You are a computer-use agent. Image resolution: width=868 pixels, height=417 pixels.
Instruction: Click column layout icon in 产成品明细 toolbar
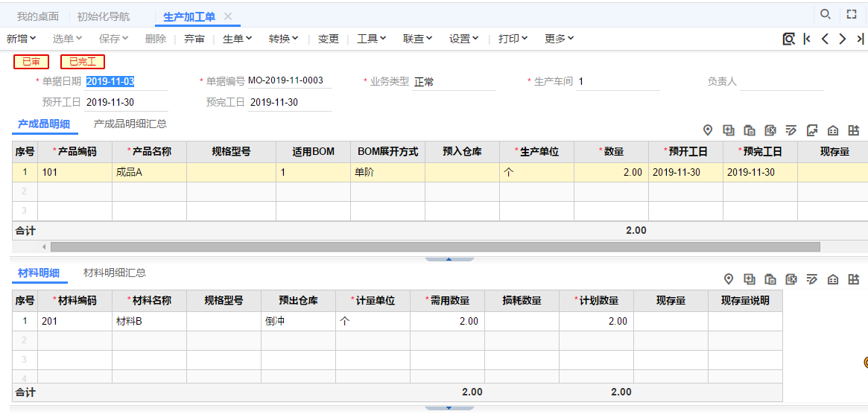(854, 130)
